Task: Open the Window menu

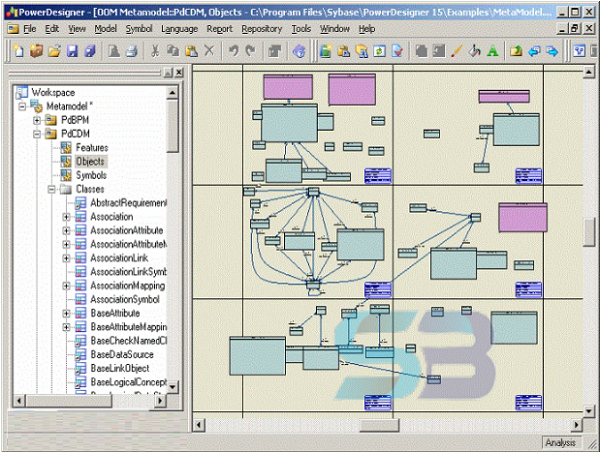Action: (335, 29)
